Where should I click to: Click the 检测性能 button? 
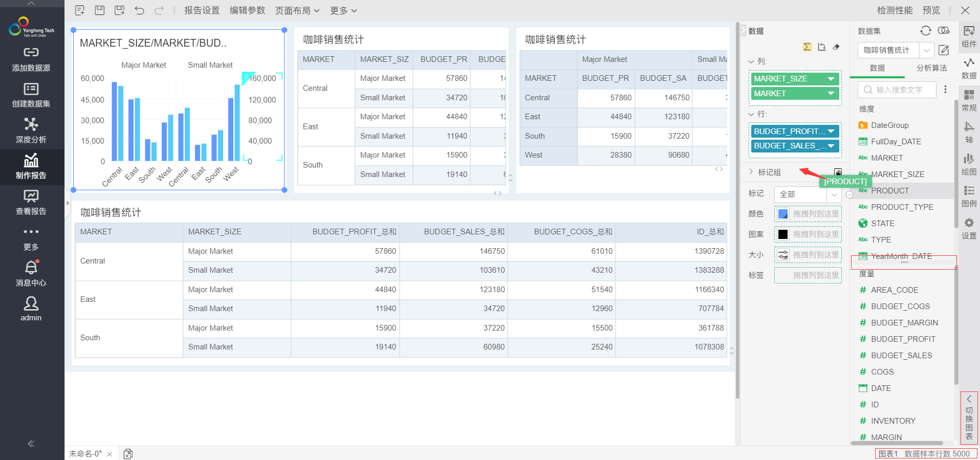coord(895,10)
